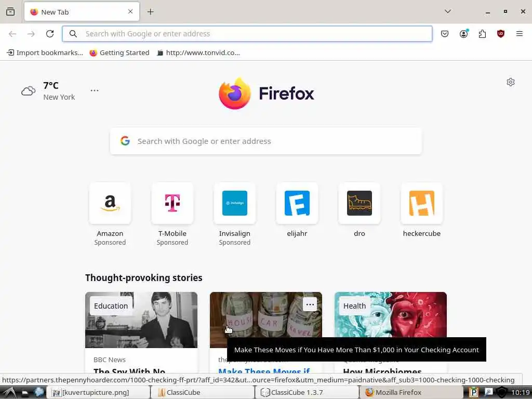Screen dimensions: 532x399
Task: Open the hamburger application menu
Action: click(x=520, y=34)
